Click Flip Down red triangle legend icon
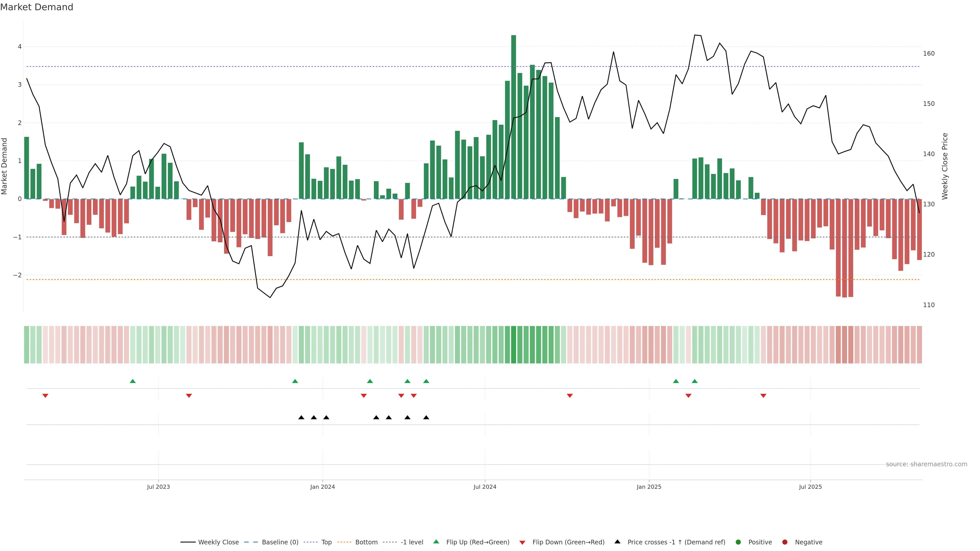 pyautogui.click(x=522, y=543)
